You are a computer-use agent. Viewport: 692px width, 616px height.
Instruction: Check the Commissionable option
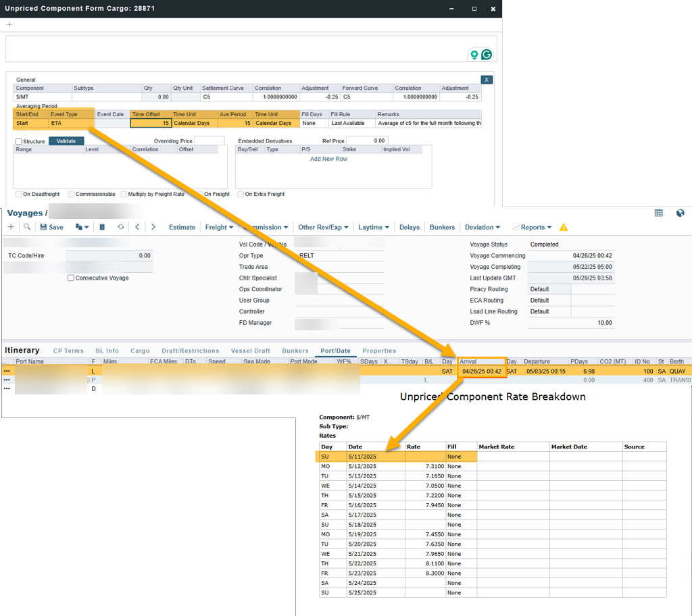coord(72,194)
